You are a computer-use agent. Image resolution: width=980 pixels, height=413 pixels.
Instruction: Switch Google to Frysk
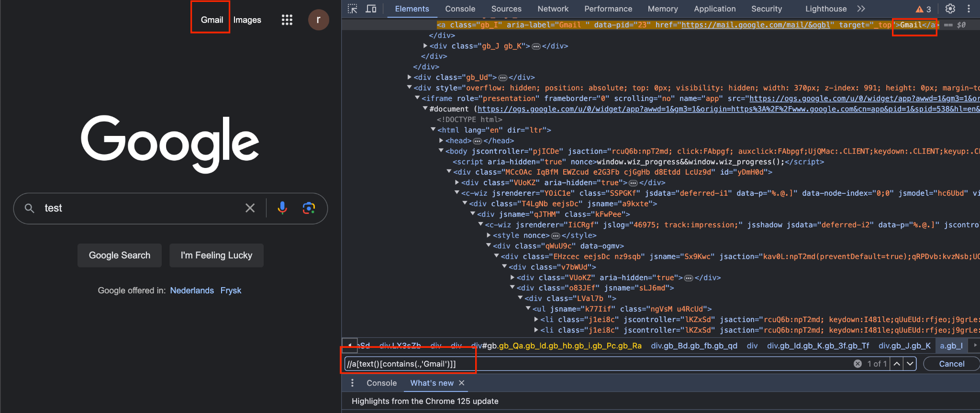click(x=231, y=290)
